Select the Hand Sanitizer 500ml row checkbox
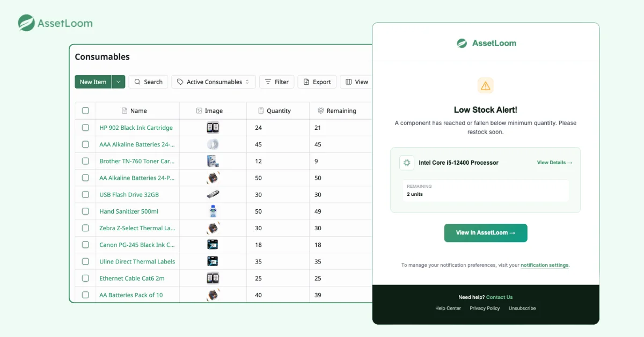 point(85,211)
